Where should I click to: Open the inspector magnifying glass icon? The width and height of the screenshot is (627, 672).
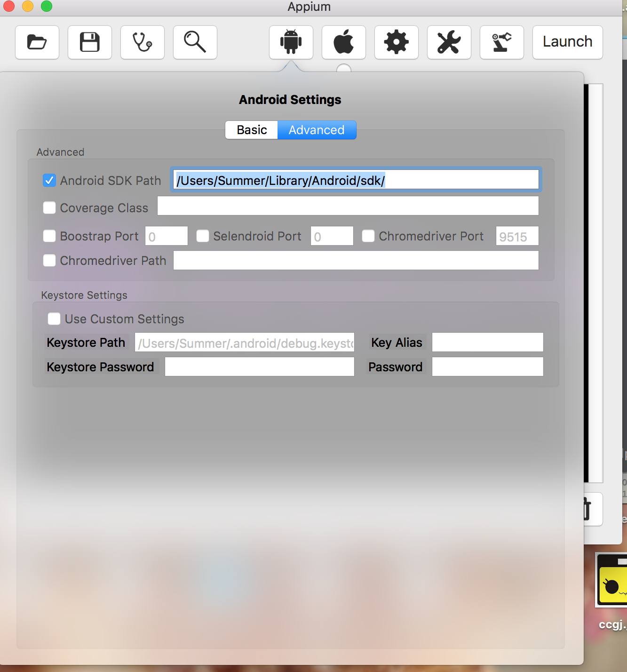[x=195, y=42]
